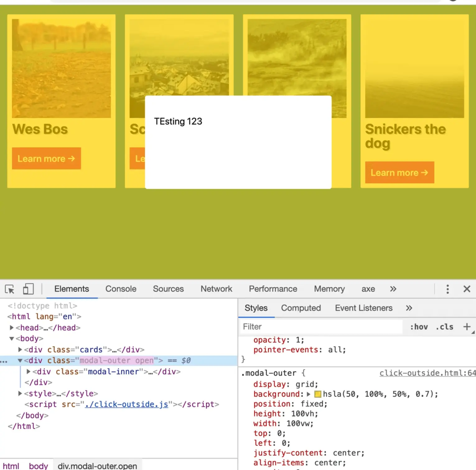Expand the background property shorthand arrow
This screenshot has height=470, width=476.
[309, 394]
